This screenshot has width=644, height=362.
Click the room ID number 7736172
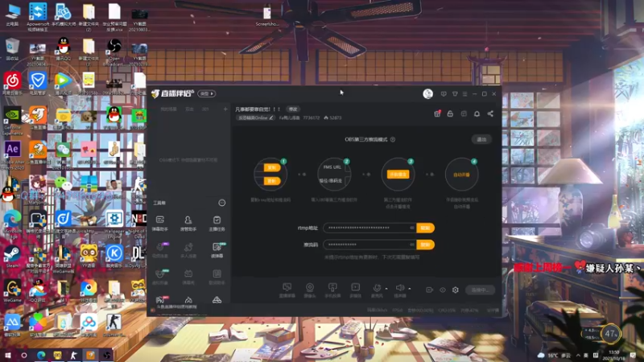[311, 117]
